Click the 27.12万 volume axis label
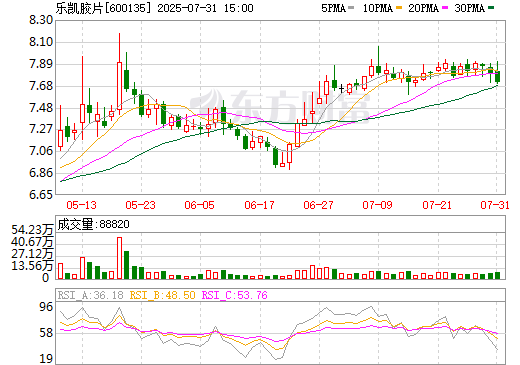The width and height of the screenshot is (520, 365). (x=32, y=254)
